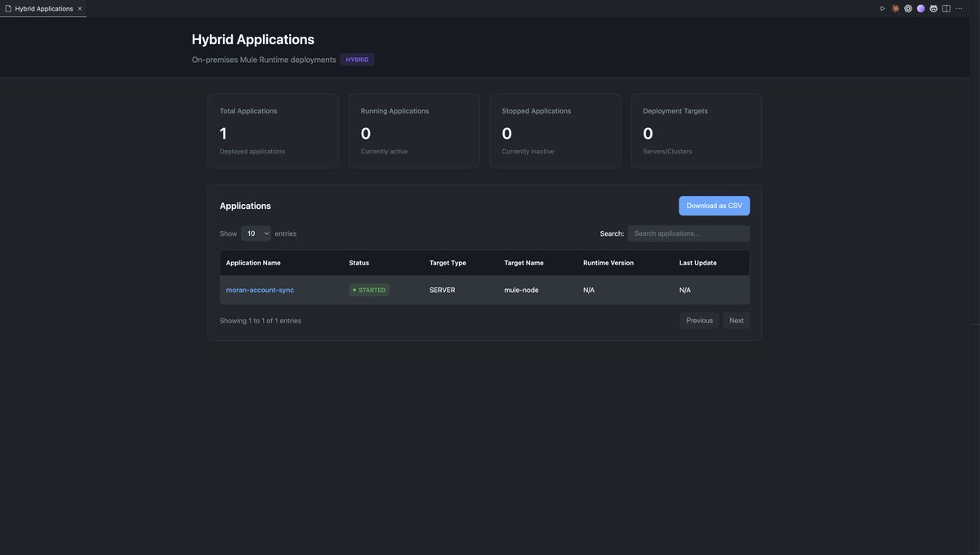Click the Running Applications card
Image resolution: width=980 pixels, height=555 pixels.
tap(414, 131)
